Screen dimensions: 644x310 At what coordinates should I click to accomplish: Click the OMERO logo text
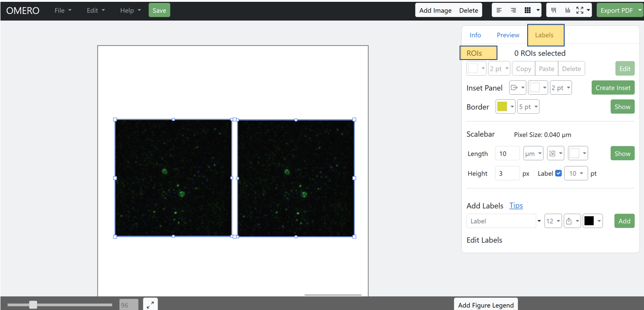pos(23,10)
